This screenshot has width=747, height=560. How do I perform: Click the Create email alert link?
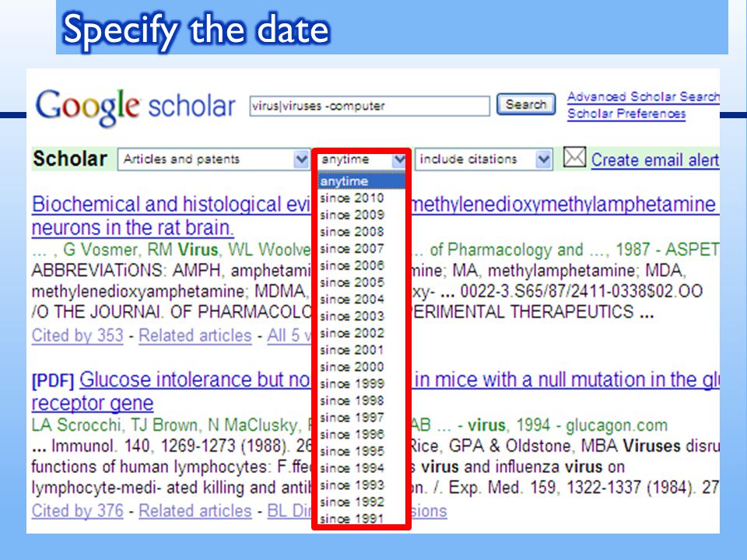655,160
